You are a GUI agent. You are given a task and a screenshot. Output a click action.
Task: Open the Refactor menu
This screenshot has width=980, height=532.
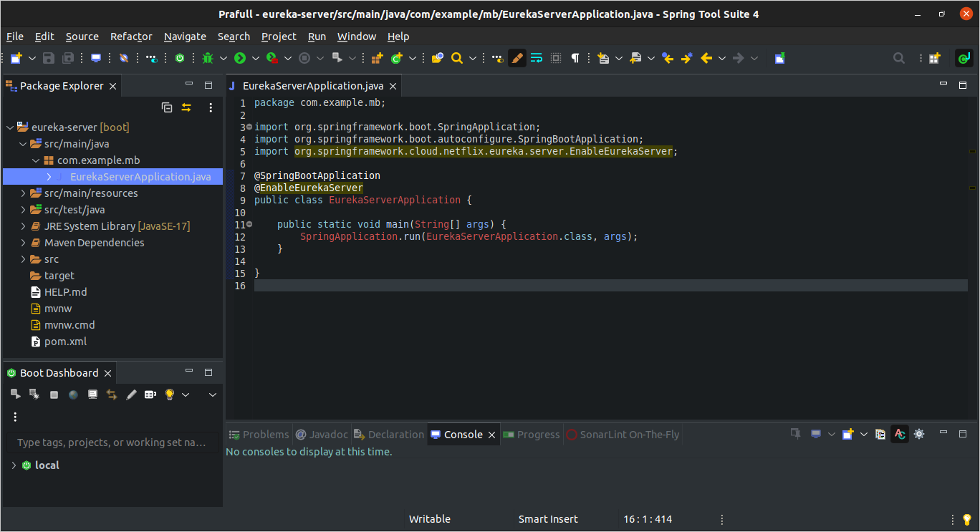click(131, 37)
